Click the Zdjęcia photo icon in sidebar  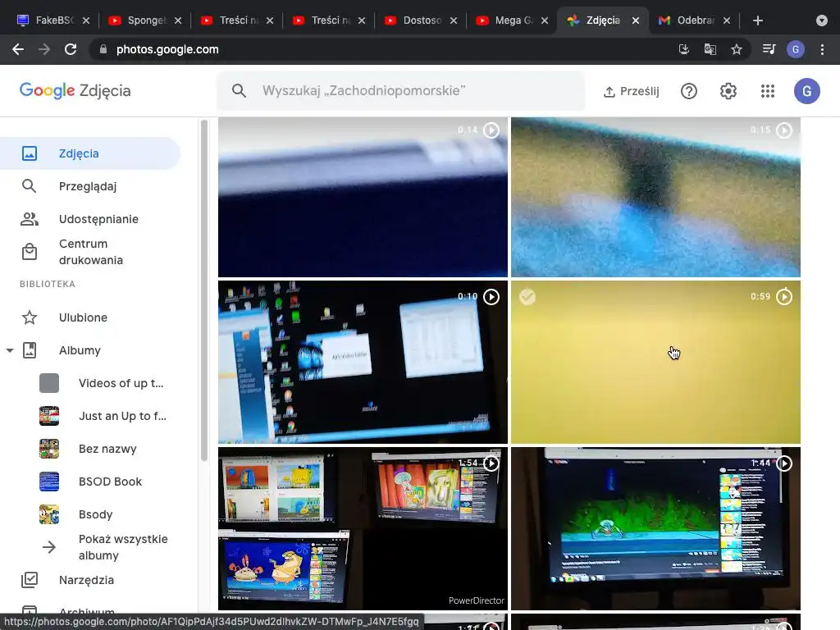click(x=30, y=153)
